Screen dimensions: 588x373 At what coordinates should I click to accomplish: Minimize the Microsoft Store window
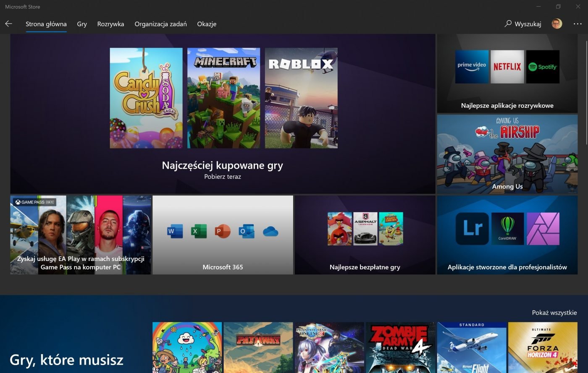pyautogui.click(x=539, y=6)
